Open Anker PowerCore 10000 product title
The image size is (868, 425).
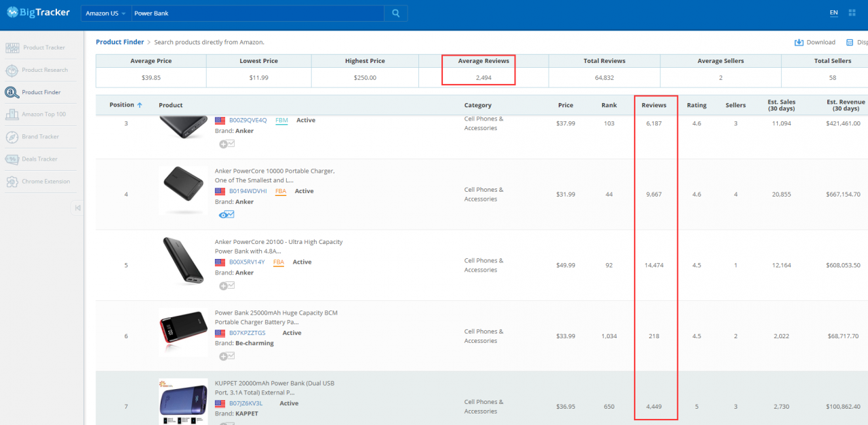pyautogui.click(x=275, y=176)
